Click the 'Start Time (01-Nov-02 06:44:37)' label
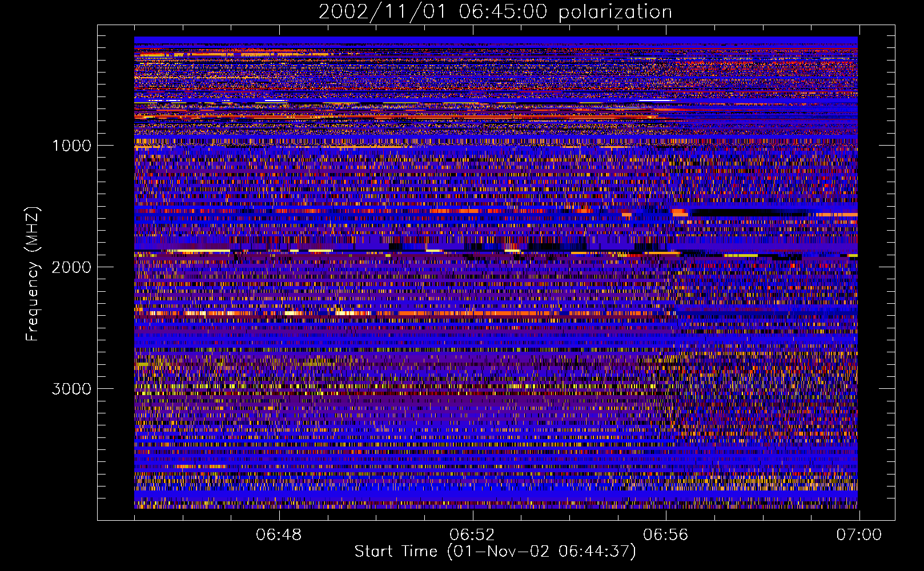Image resolution: width=924 pixels, height=571 pixels. click(495, 552)
